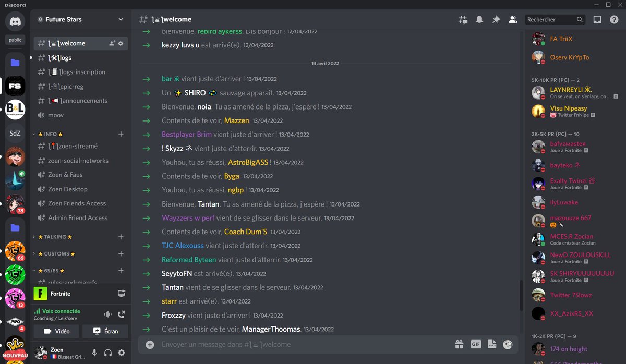Toggle noise suppression in the voice panel
This screenshot has width=626, height=364.
[x=107, y=314]
